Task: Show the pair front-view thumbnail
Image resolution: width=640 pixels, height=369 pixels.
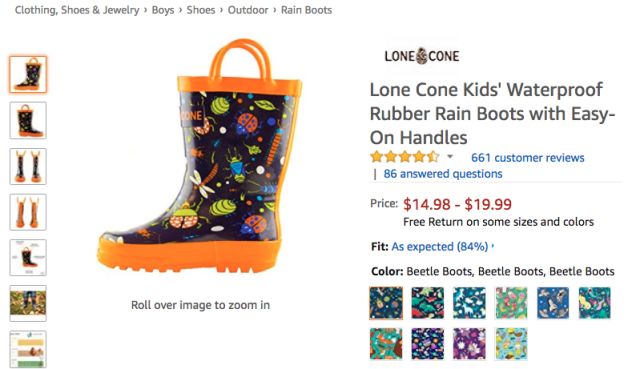Action: click(28, 167)
